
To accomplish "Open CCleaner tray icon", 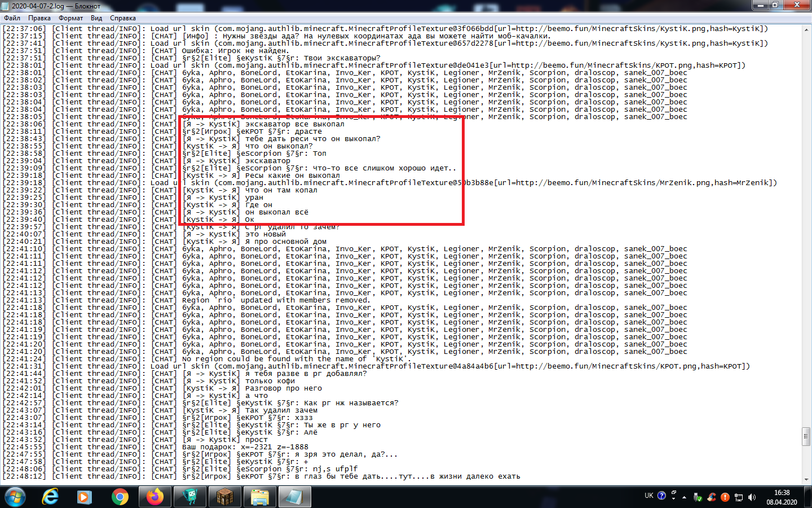I will point(712,497).
